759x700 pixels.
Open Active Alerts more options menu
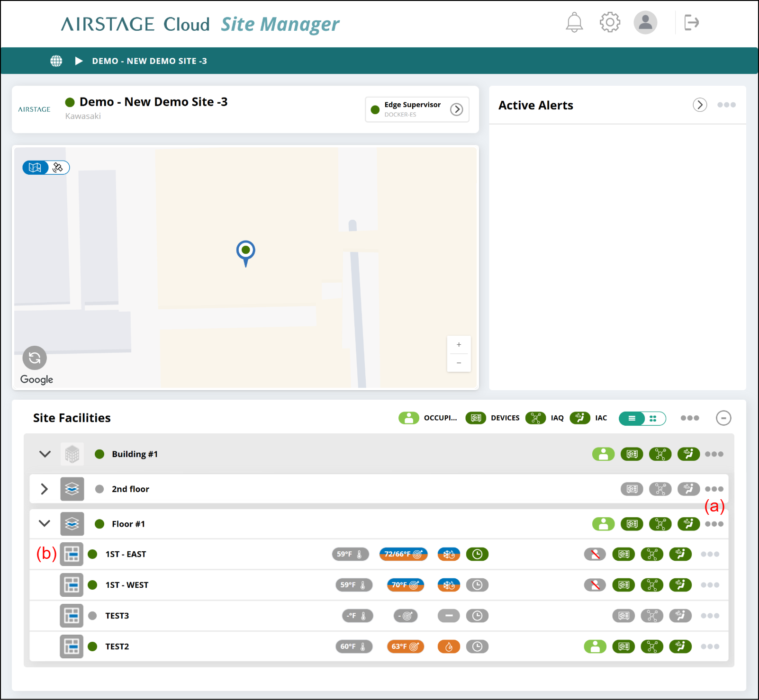point(726,105)
